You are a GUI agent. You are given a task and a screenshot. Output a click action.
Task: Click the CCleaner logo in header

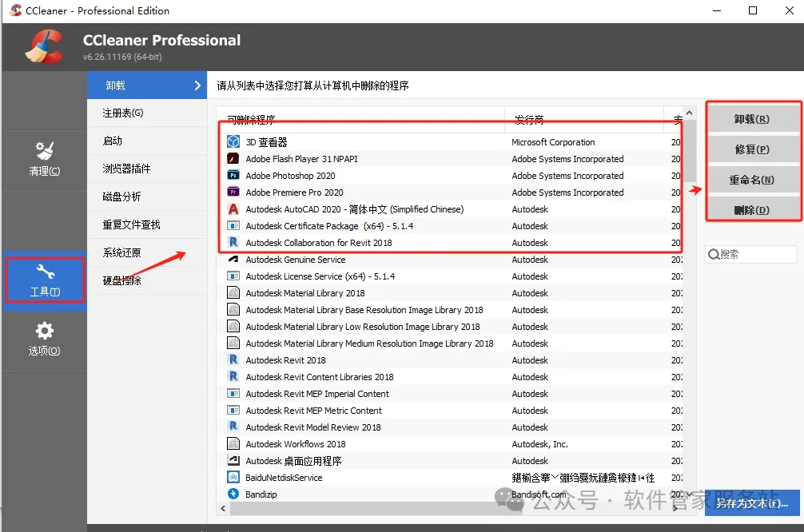[44, 46]
